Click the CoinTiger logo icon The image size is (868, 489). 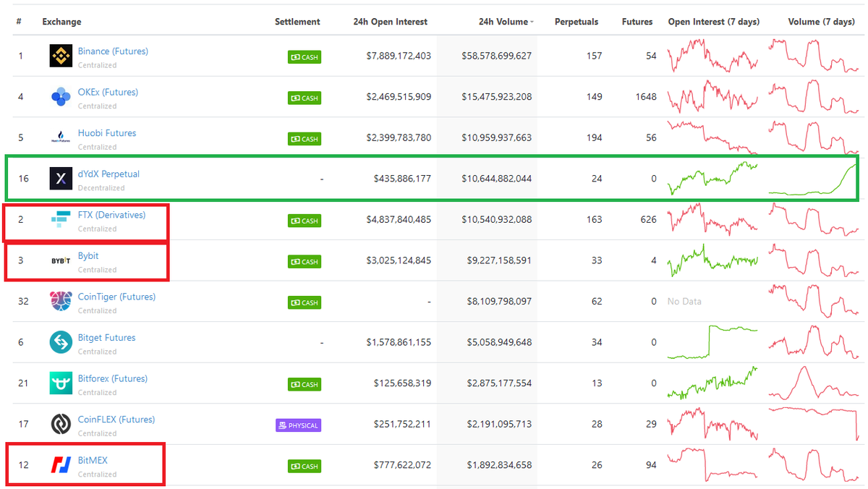61,302
